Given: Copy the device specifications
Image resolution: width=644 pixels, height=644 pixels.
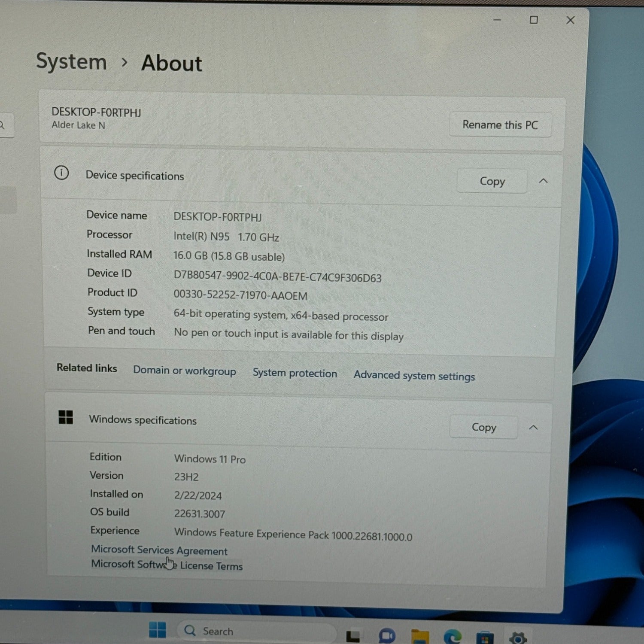Looking at the screenshot, I should coord(492,181).
